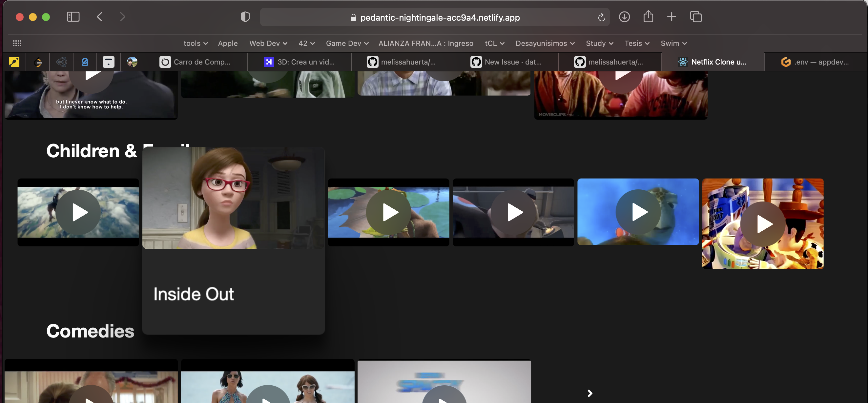868x403 pixels.
Task: Toggle the Safari sidebar button
Action: (x=73, y=17)
